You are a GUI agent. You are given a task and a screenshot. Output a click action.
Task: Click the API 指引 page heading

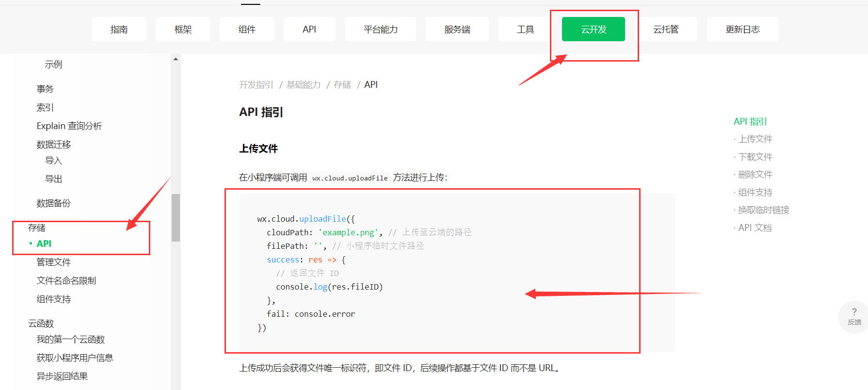tap(261, 112)
